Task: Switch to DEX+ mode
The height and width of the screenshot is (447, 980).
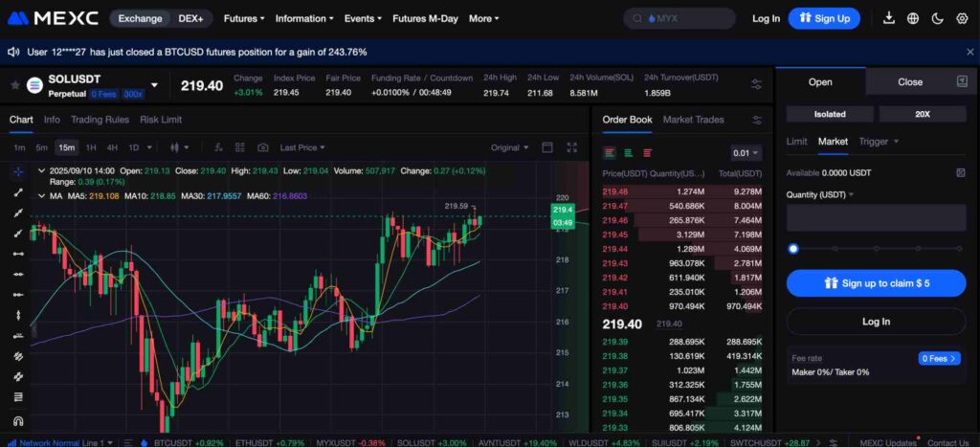Action: click(190, 18)
